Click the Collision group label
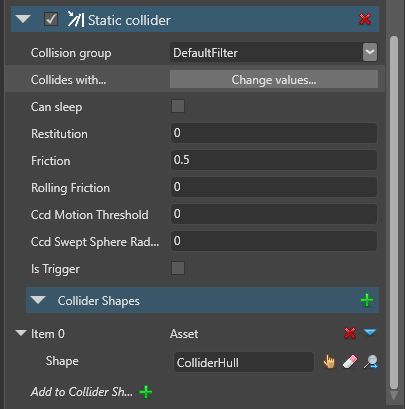Screen dimensions: 405x409 [71, 53]
